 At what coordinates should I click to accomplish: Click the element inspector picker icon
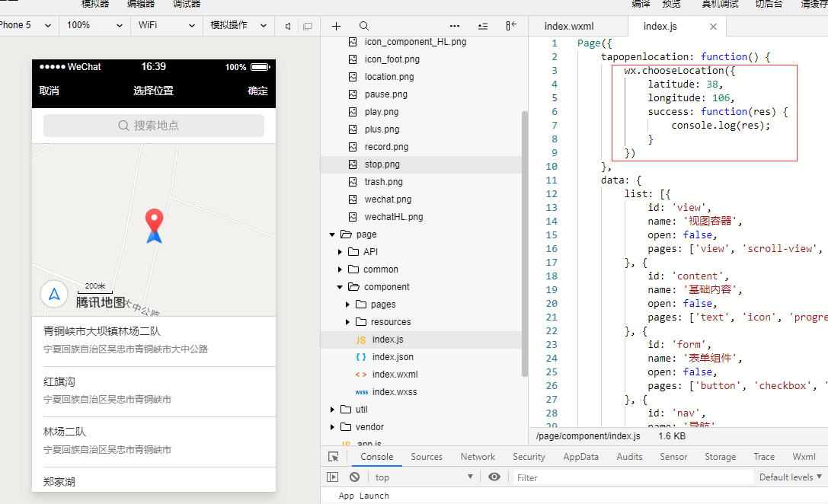[334, 457]
